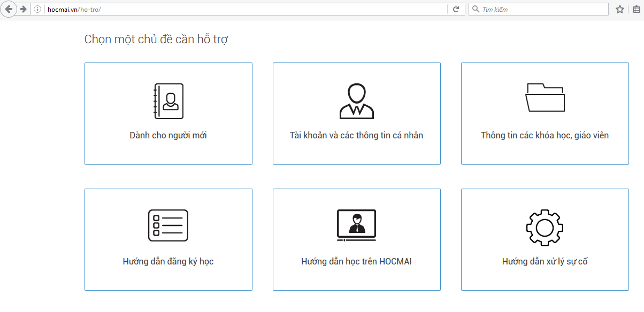Viewport: 644px width, 312px height.
Task: Open the site information icon in address bar
Action: pyautogui.click(x=37, y=9)
